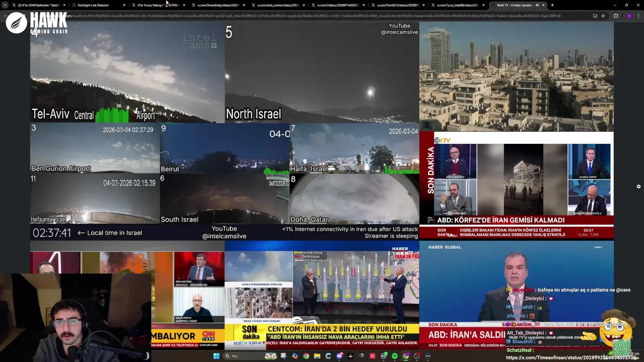644x362 pixels.
Task: Click the YouTube @intelcamslive caption bottom
Action: click(x=224, y=232)
